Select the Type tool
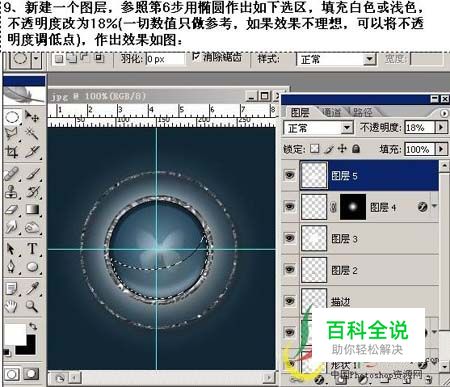Viewport: 450px width, 387px height. pyautogui.click(x=32, y=249)
